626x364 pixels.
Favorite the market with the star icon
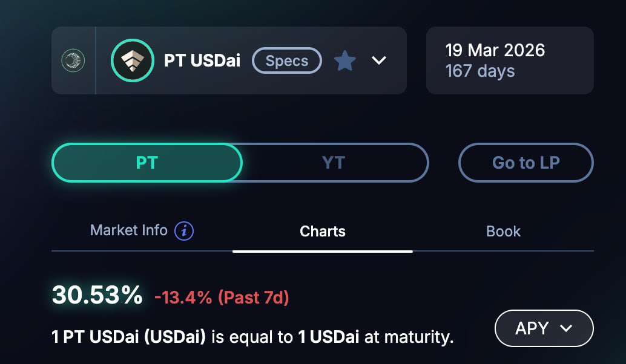pos(345,60)
